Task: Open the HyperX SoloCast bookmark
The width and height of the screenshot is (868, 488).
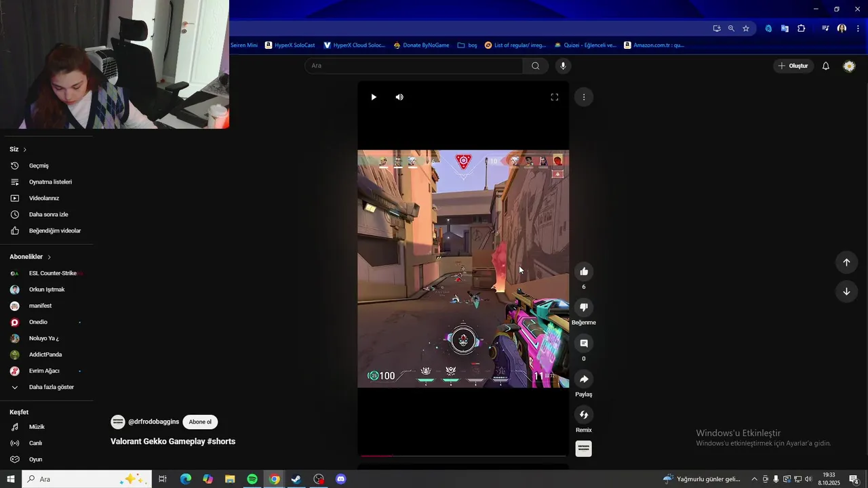Action: [x=290, y=45]
